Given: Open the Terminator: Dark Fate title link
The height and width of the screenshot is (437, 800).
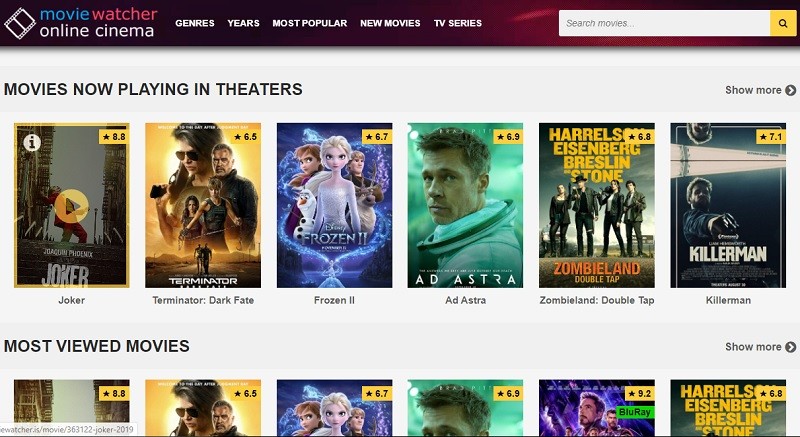Looking at the screenshot, I should tap(203, 300).
